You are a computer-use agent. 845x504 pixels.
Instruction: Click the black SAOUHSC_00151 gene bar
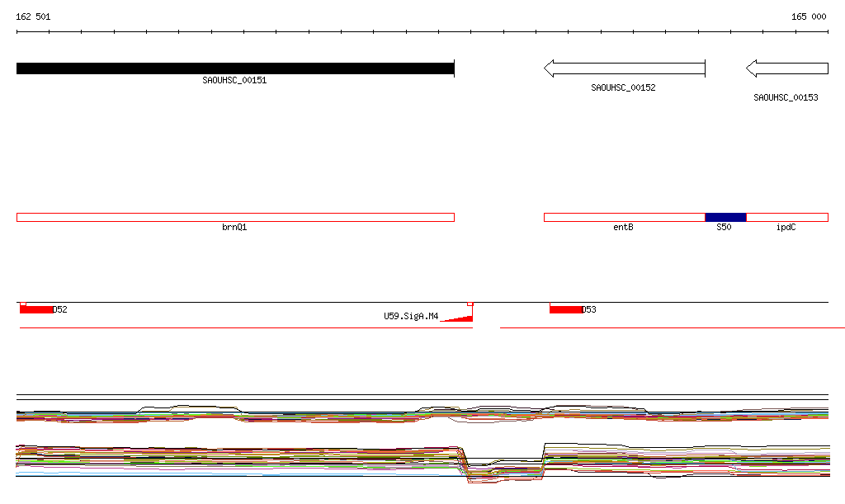[x=235, y=68]
